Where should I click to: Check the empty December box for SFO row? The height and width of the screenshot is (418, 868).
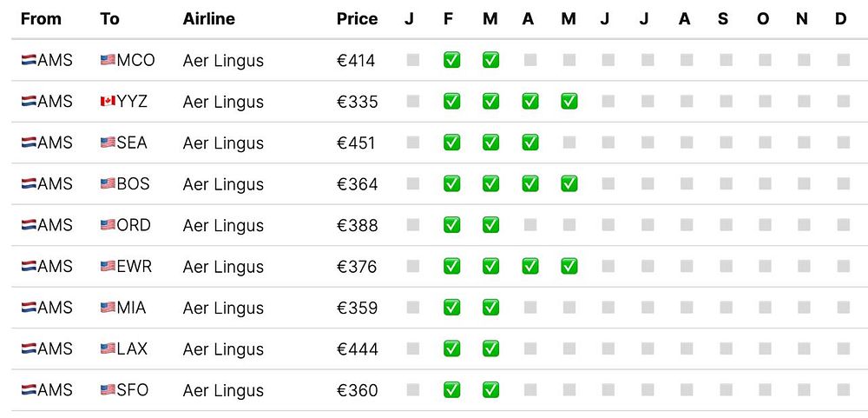pyautogui.click(x=843, y=389)
